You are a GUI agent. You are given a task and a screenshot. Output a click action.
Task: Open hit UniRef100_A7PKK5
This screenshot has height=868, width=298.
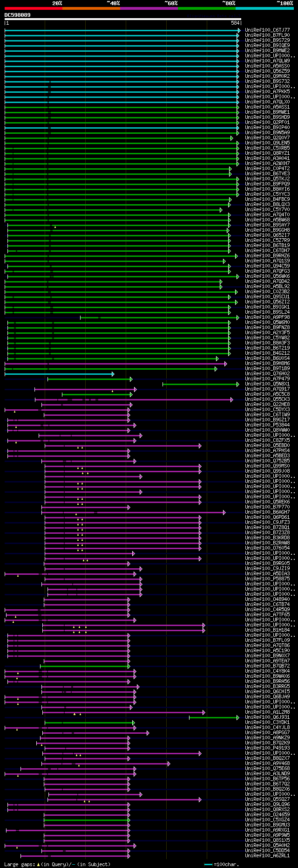267,92
